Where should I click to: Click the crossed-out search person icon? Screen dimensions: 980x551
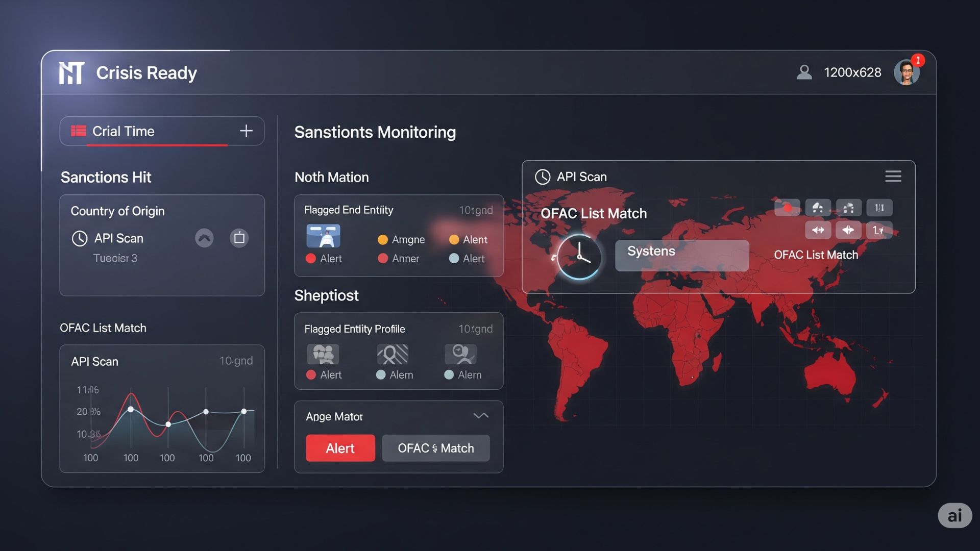392,354
